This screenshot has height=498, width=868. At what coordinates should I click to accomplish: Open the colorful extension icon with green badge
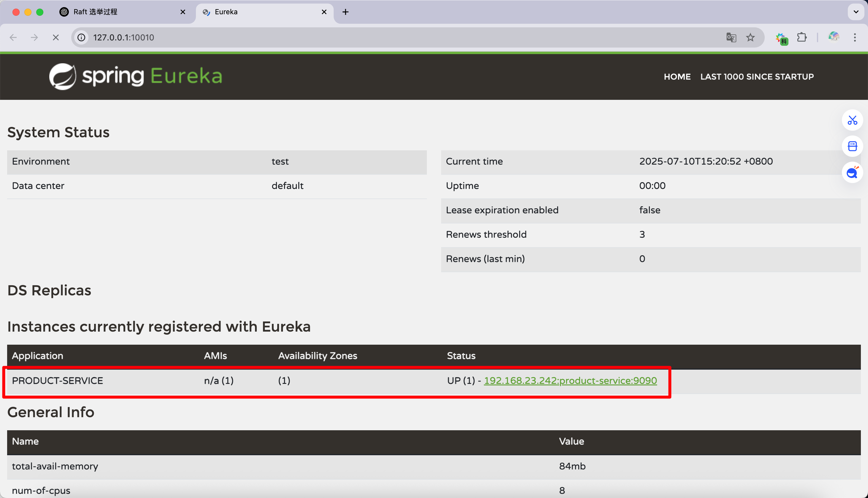tap(782, 38)
